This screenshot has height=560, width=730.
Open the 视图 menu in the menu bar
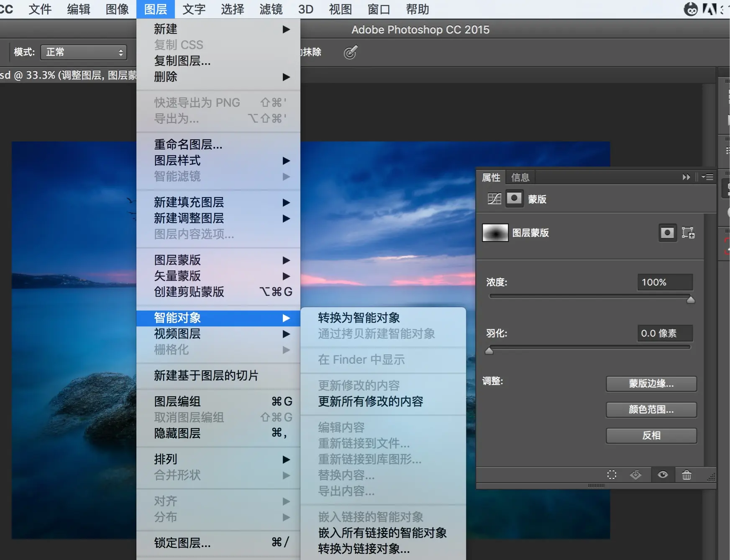(340, 9)
